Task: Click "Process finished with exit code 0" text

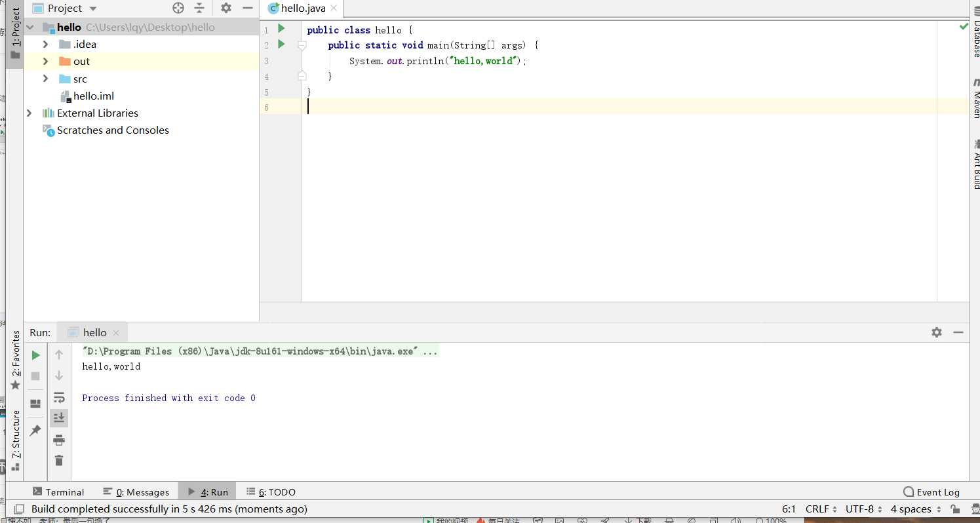Action: 168,398
